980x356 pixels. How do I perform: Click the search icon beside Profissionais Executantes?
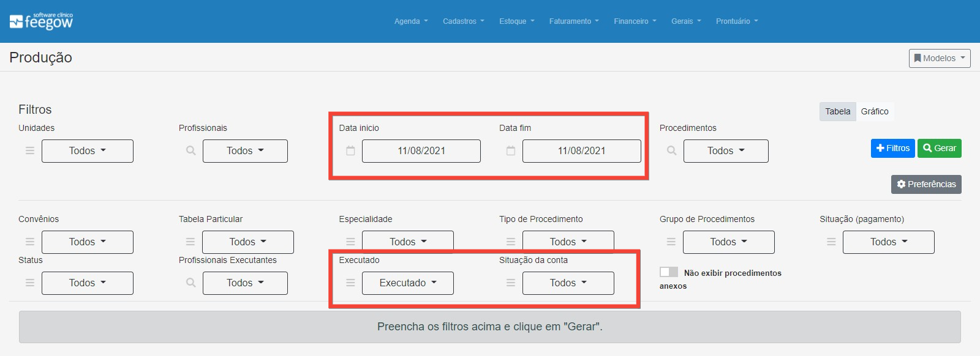pos(191,283)
